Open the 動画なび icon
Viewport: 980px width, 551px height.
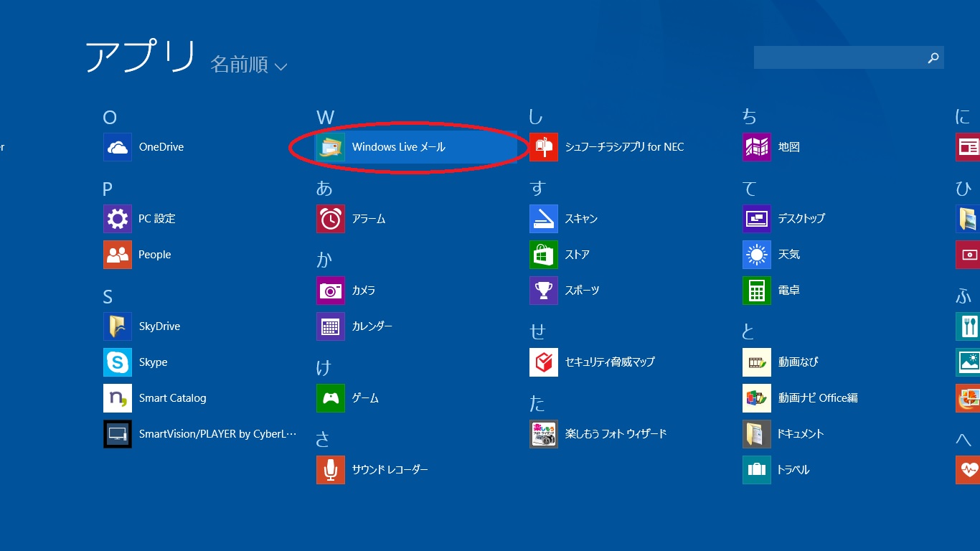pyautogui.click(x=757, y=362)
